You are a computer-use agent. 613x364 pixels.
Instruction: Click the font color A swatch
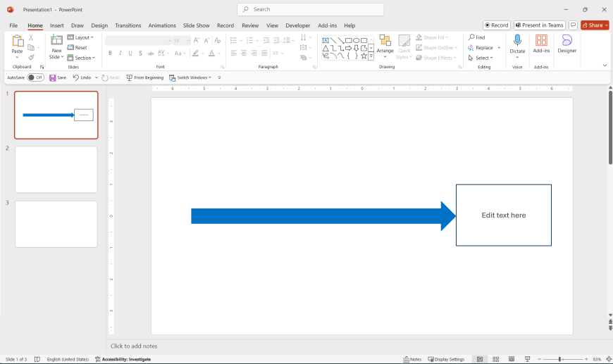pyautogui.click(x=211, y=53)
